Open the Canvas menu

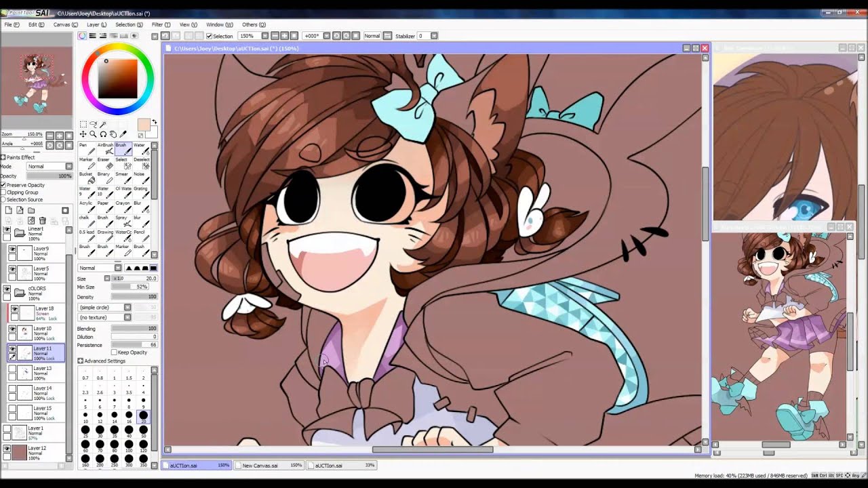[65, 24]
